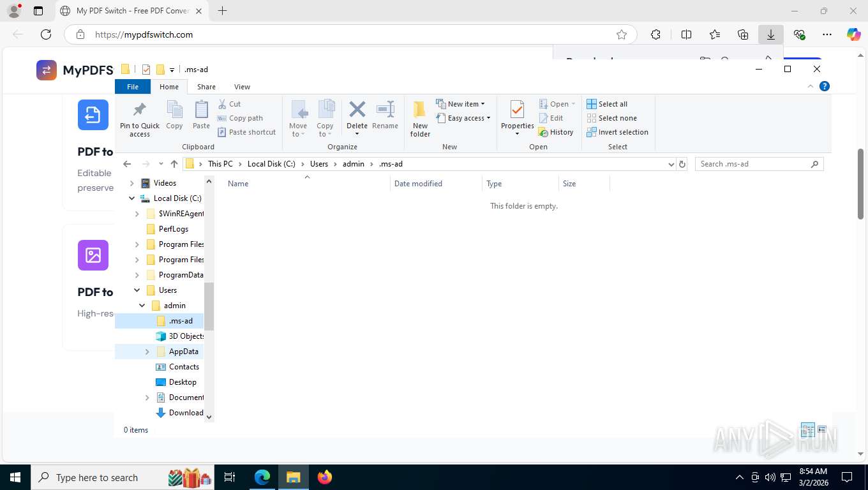Screen dimensions: 868x490
Task: Refresh the Edge browser page
Action: click(45, 34)
